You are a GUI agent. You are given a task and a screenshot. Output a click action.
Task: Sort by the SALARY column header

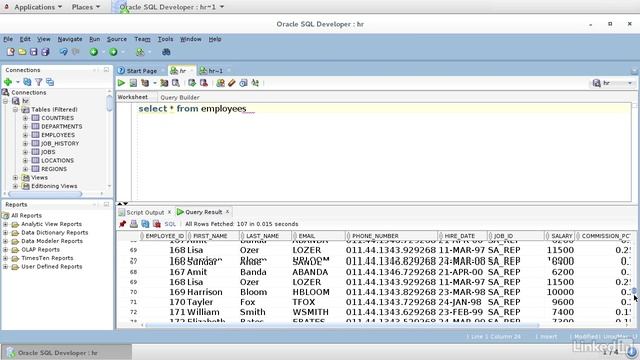tap(561, 236)
